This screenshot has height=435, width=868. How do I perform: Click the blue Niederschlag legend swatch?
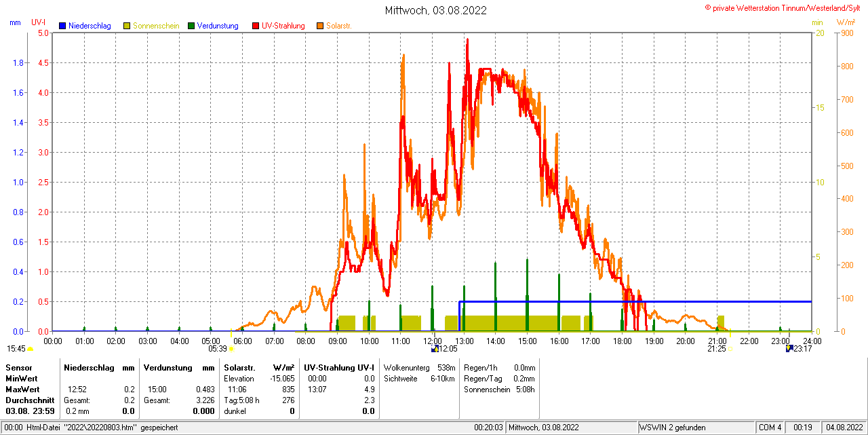point(62,26)
